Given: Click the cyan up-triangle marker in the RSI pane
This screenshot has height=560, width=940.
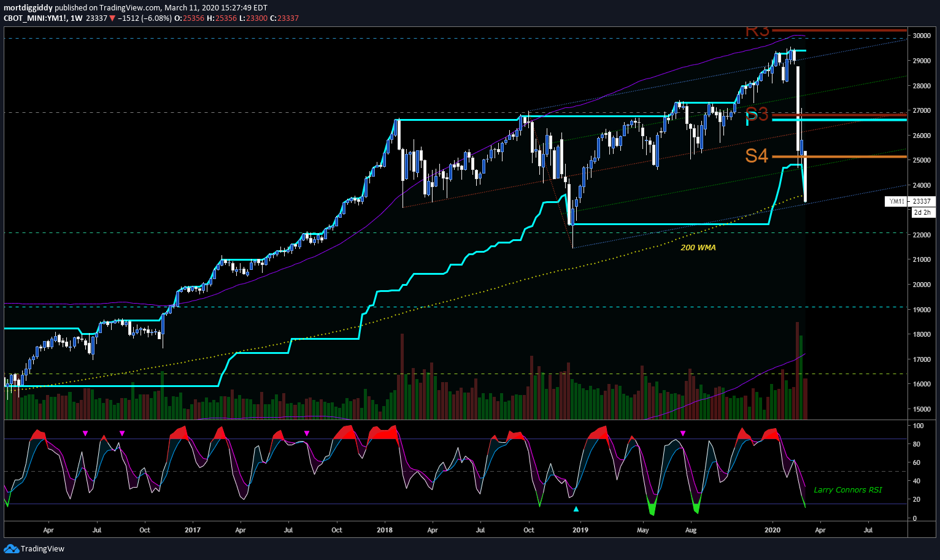Looking at the screenshot, I should coord(576,509).
